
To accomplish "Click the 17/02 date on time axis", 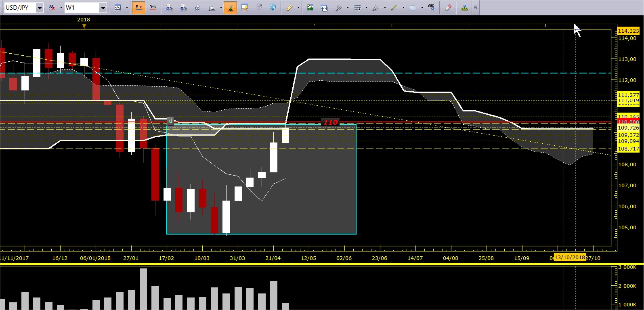I will pyautogui.click(x=166, y=258).
